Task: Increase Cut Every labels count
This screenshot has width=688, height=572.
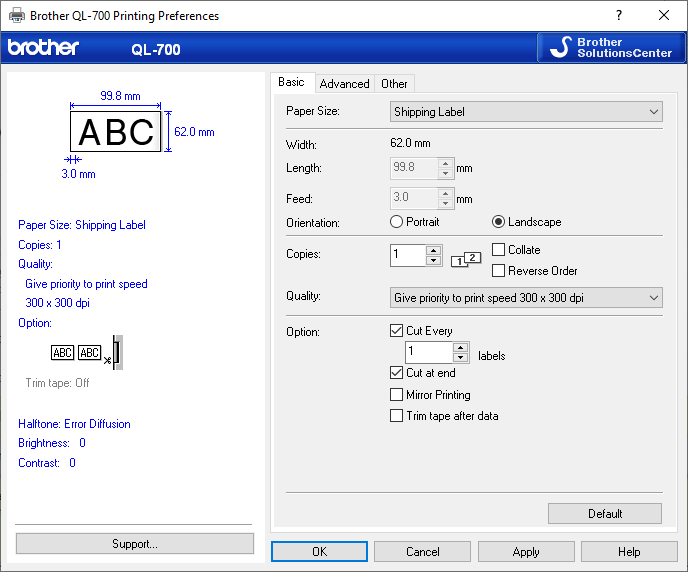Action: point(460,347)
